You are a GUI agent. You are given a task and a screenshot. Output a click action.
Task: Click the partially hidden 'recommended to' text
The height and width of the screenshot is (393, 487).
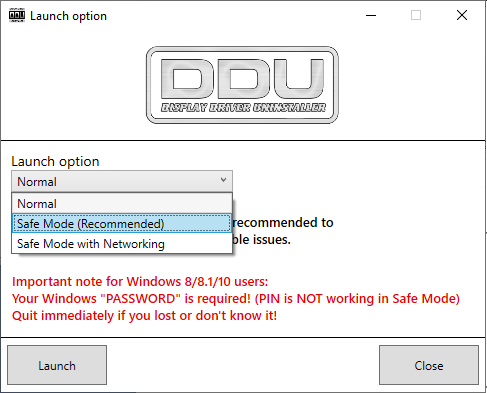point(283,223)
